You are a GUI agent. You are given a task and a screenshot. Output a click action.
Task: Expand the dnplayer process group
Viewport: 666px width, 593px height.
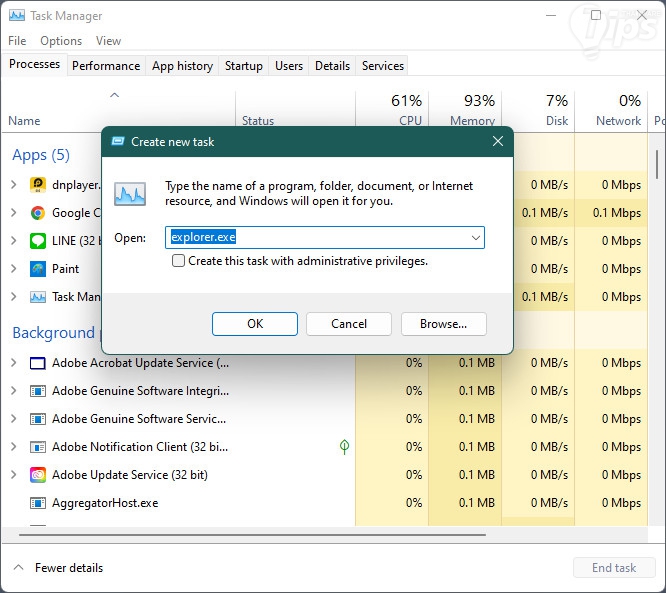(x=14, y=185)
